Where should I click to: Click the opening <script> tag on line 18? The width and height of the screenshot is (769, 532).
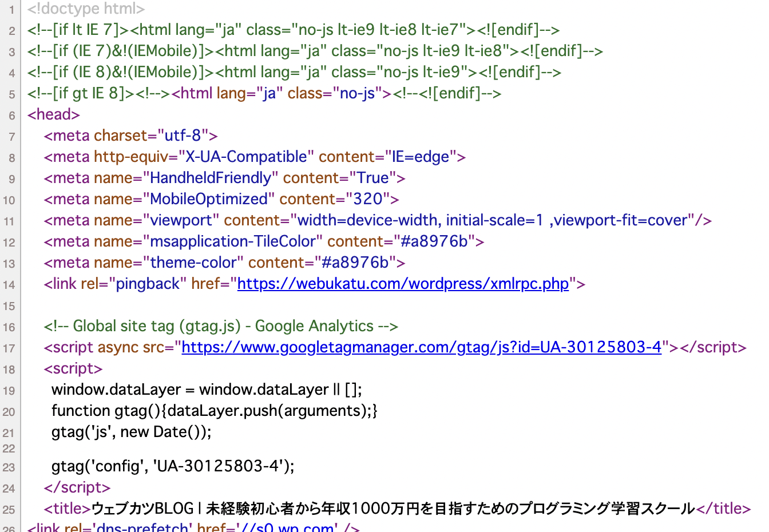coord(73,368)
